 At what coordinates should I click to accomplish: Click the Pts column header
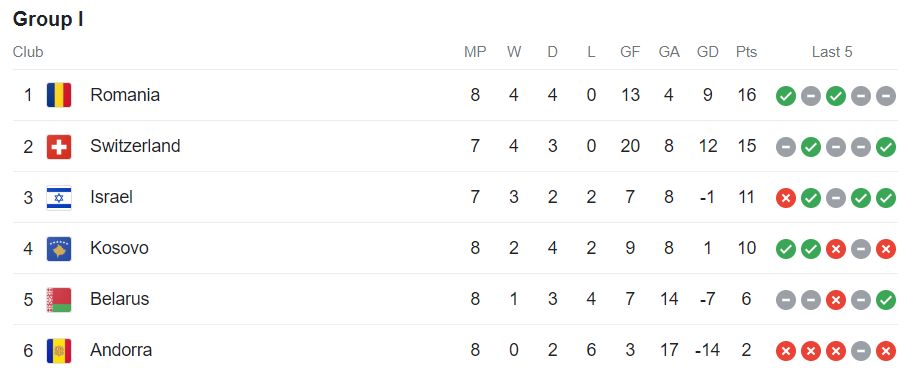[x=747, y=52]
